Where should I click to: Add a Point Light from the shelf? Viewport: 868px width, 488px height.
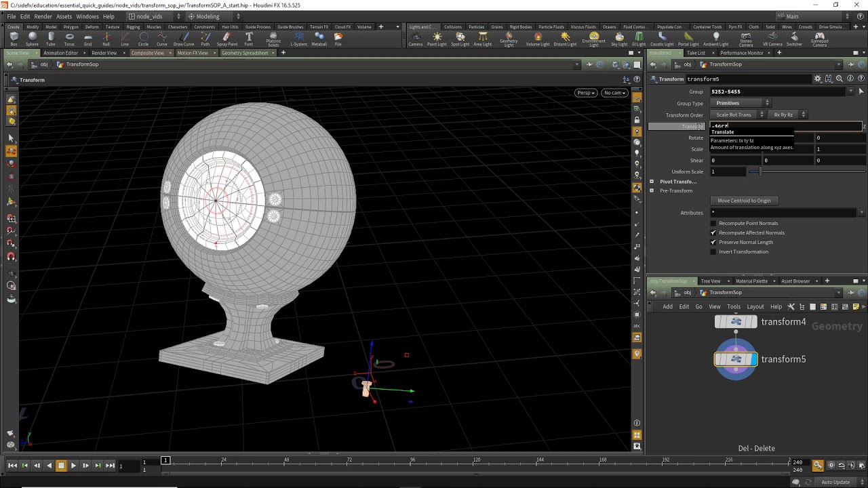pos(437,39)
